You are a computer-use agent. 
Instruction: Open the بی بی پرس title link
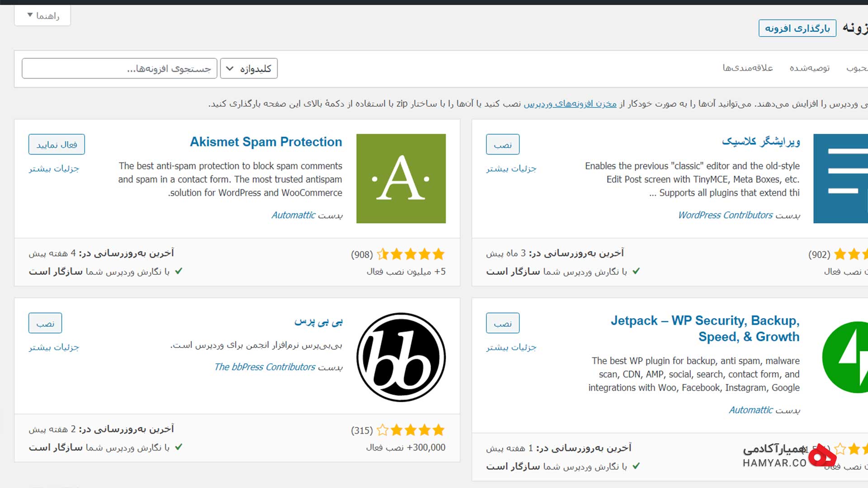319,321
